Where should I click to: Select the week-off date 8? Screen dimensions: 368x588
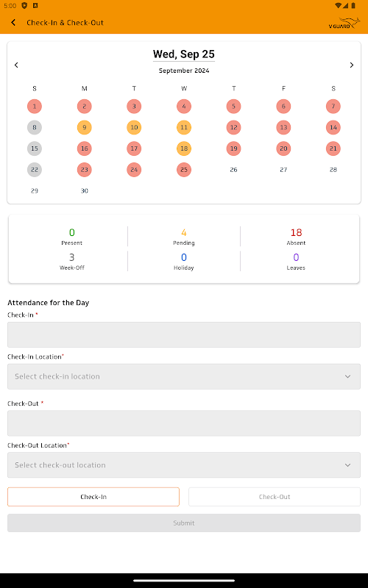(35, 127)
